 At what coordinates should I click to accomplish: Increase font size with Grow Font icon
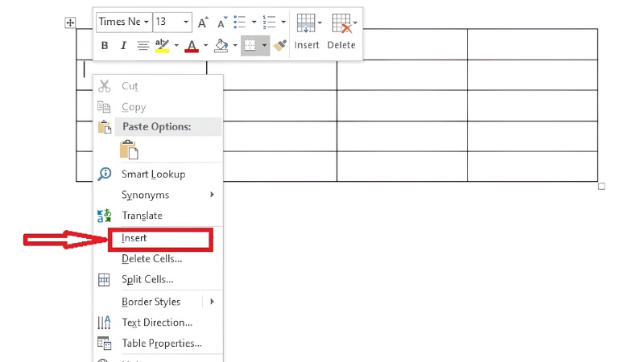203,23
